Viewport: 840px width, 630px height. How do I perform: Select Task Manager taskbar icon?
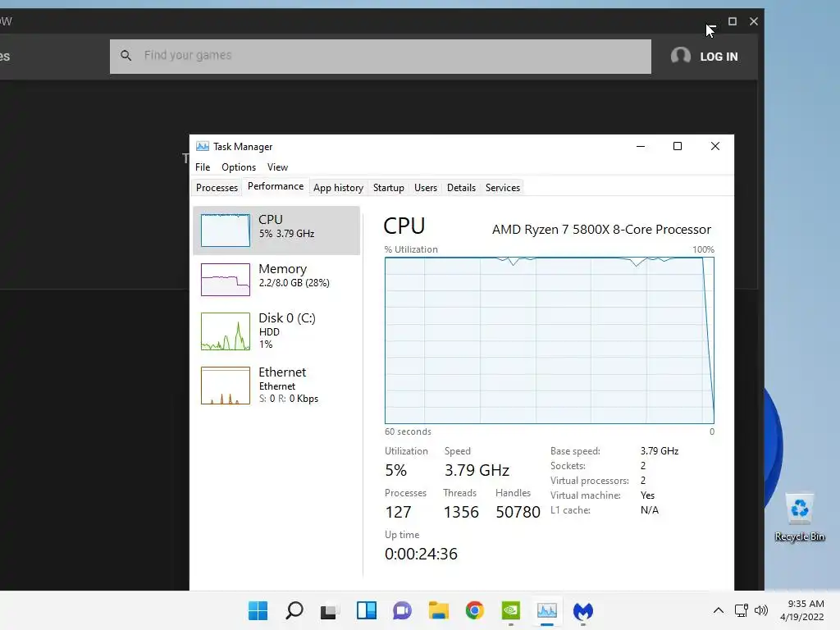(547, 610)
